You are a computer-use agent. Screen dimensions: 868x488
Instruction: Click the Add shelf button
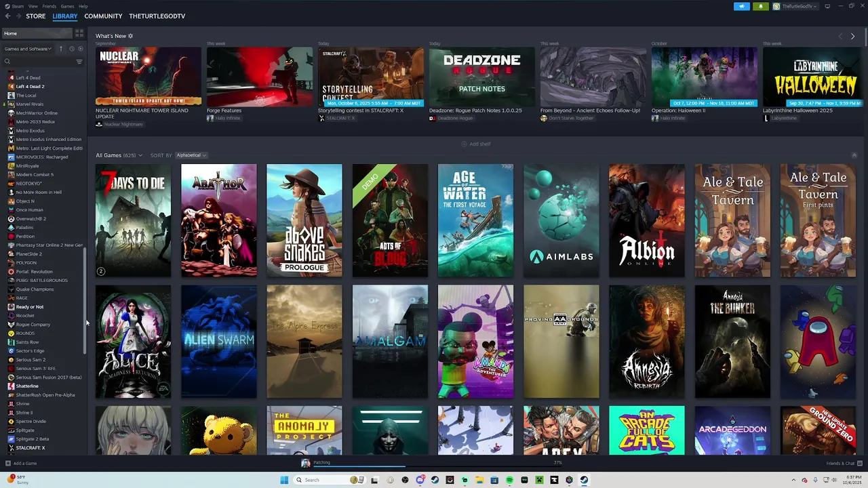pyautogui.click(x=476, y=144)
